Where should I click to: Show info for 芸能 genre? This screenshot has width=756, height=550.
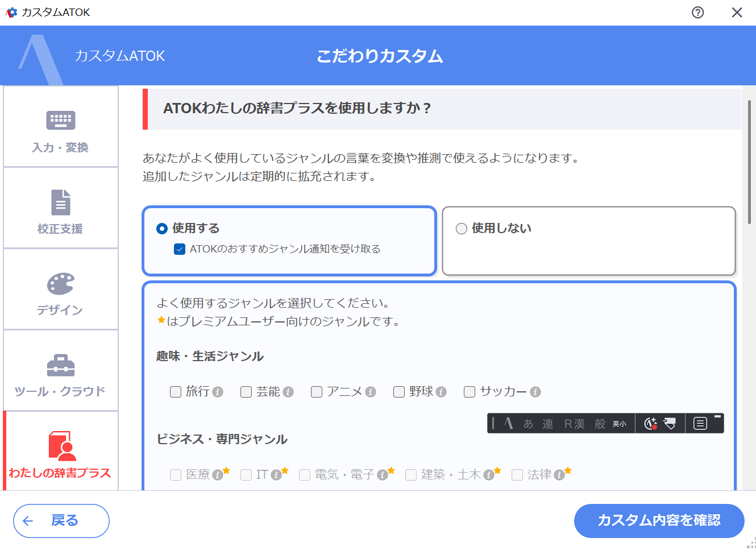288,392
